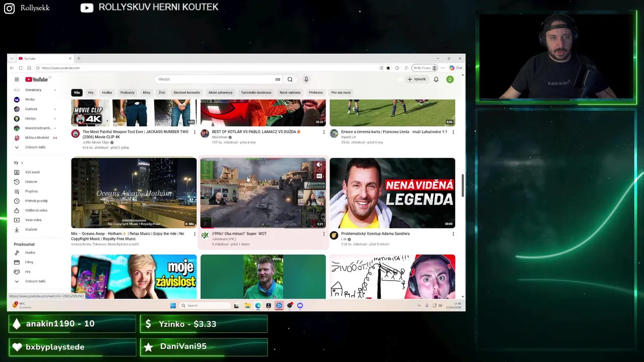Click the favorites star in address bar
This screenshot has width=644, height=362.
(388, 68)
